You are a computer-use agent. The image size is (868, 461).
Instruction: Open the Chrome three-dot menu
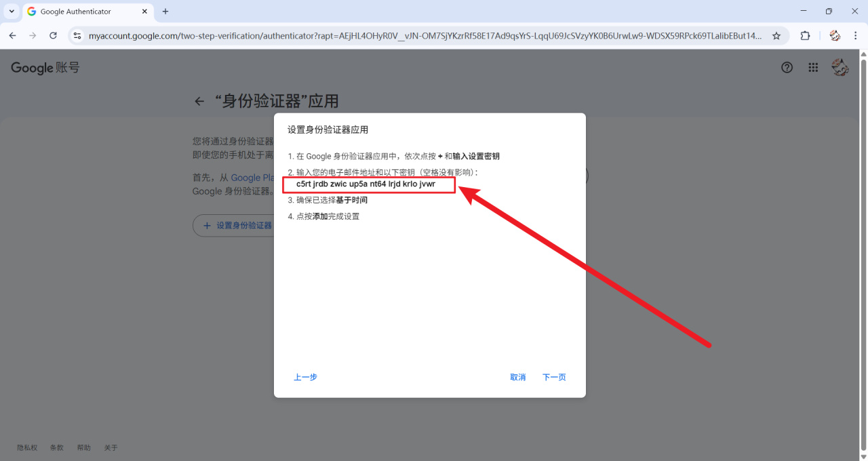click(856, 36)
